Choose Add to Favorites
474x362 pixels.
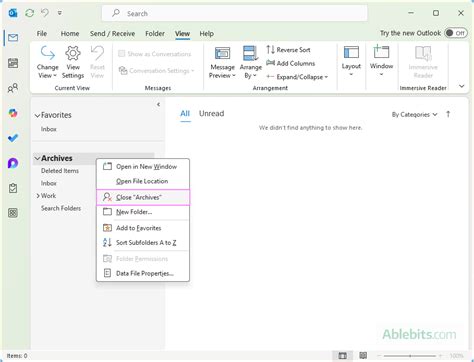(143, 228)
